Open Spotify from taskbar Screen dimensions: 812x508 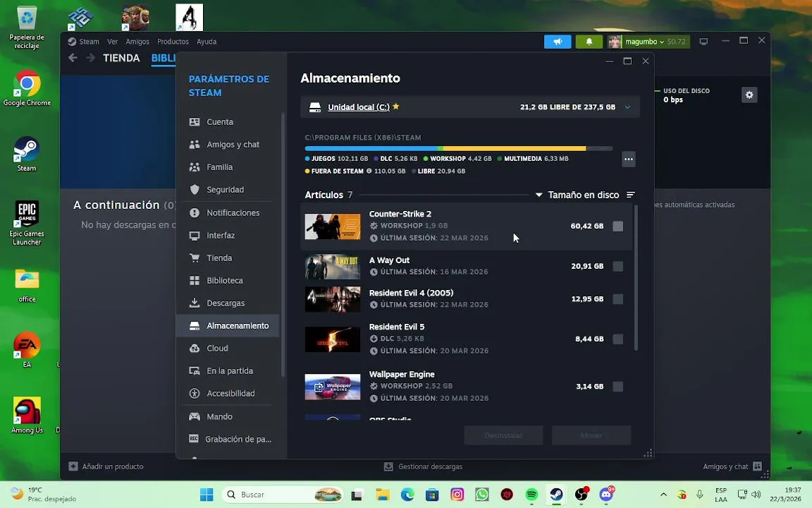click(x=531, y=495)
